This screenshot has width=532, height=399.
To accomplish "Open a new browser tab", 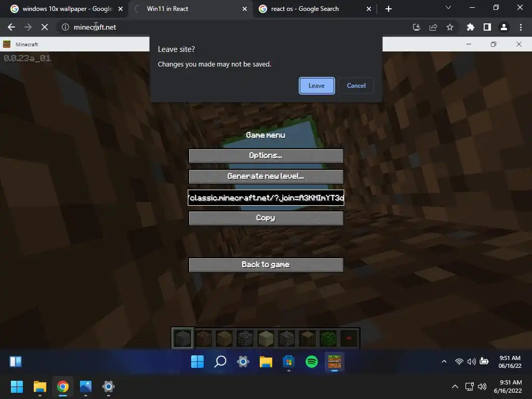I will pos(389,9).
